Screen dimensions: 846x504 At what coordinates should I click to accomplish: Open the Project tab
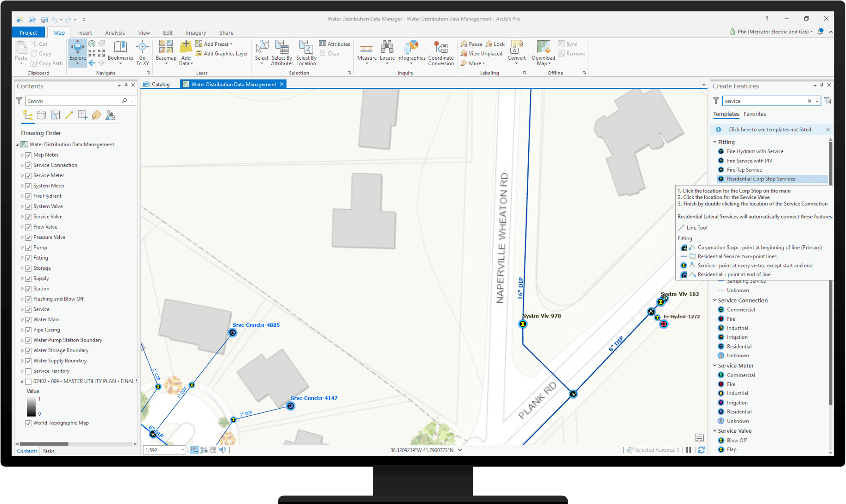point(28,32)
